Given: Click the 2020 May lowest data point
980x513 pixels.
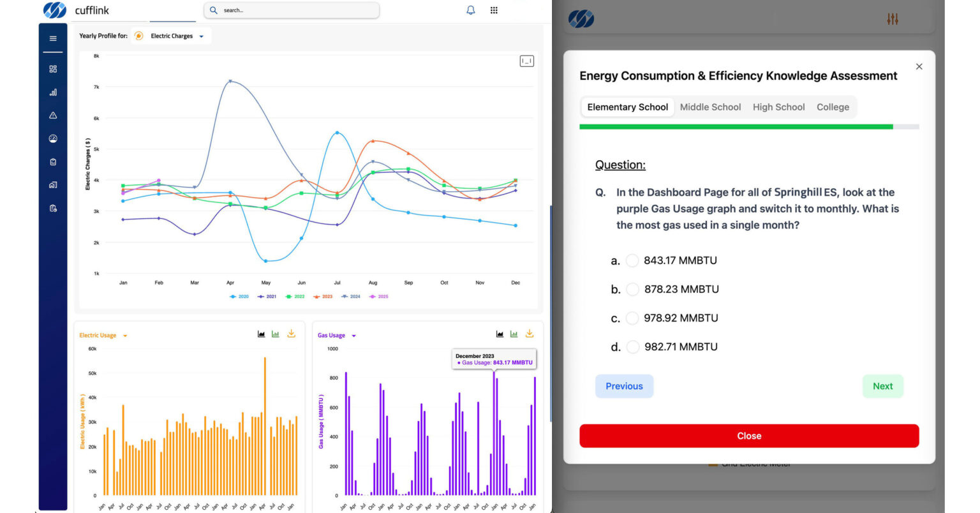Looking at the screenshot, I should tap(265, 261).
